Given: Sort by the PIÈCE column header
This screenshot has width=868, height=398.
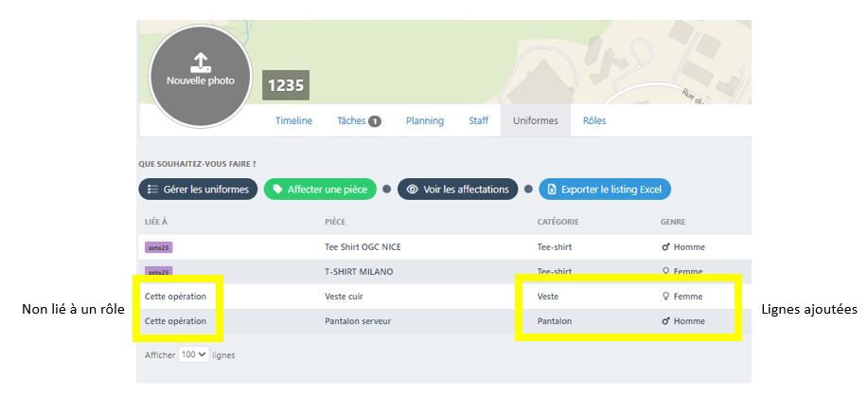Looking at the screenshot, I should click(334, 222).
